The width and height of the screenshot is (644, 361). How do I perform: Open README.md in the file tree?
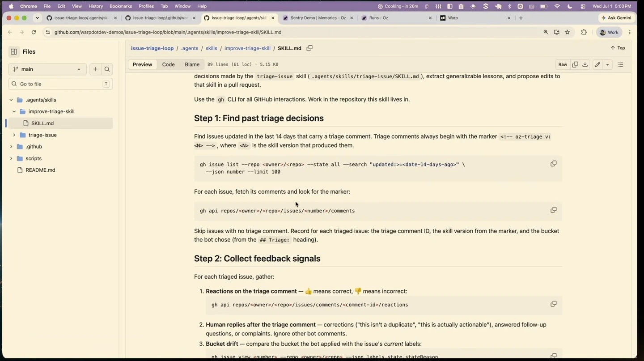(x=40, y=170)
